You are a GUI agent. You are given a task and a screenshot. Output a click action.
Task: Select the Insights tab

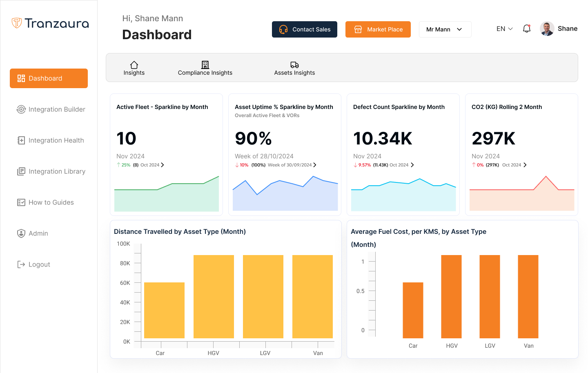click(134, 68)
